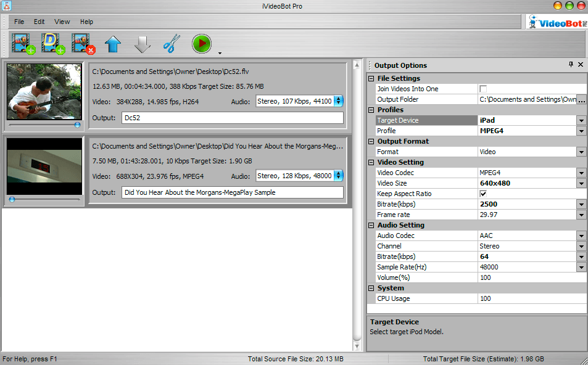This screenshot has height=365, width=588.
Task: Click the pin icon on Output Options panel
Action: coord(571,65)
